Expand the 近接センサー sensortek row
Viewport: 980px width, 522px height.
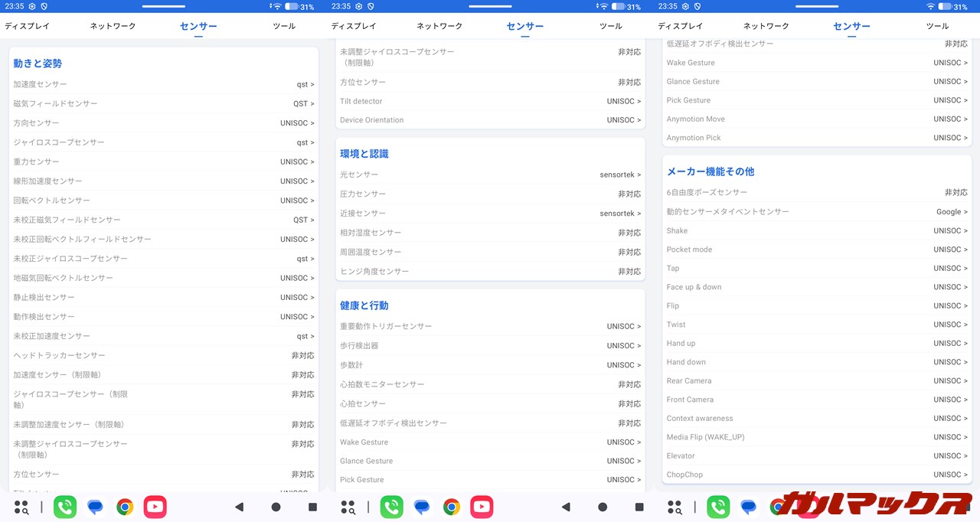pyautogui.click(x=491, y=214)
